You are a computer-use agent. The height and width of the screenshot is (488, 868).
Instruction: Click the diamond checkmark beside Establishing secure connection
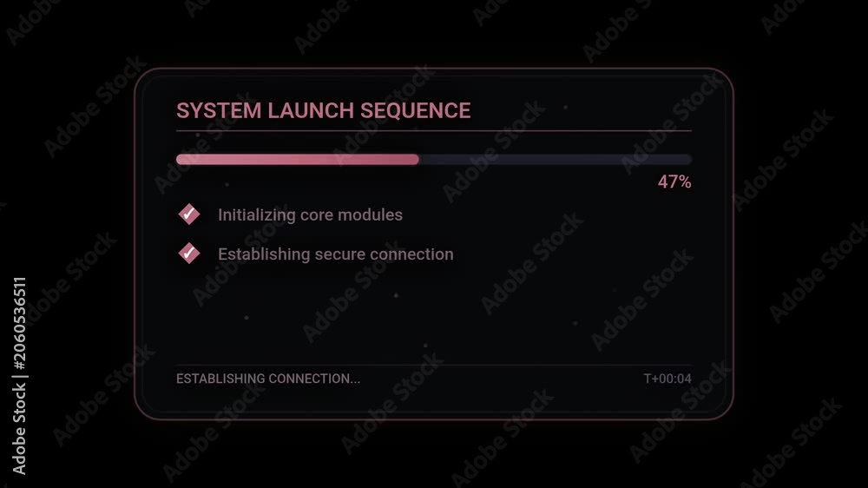[x=189, y=254]
